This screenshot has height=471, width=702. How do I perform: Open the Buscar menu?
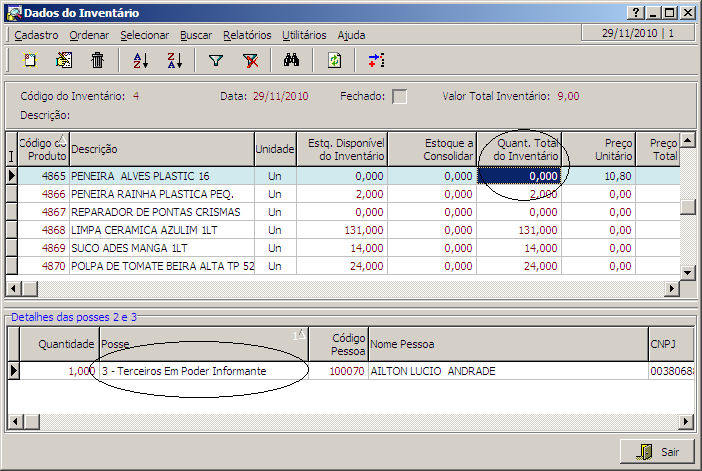coord(196,35)
